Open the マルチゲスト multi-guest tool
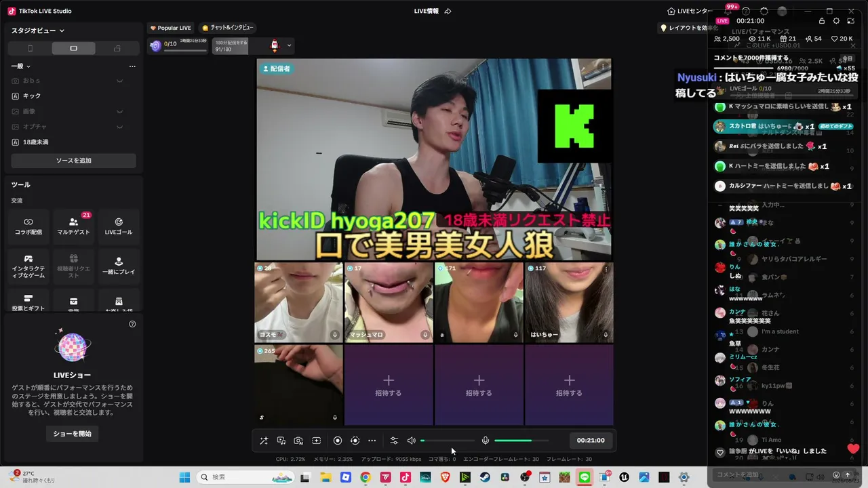 pos(73,226)
